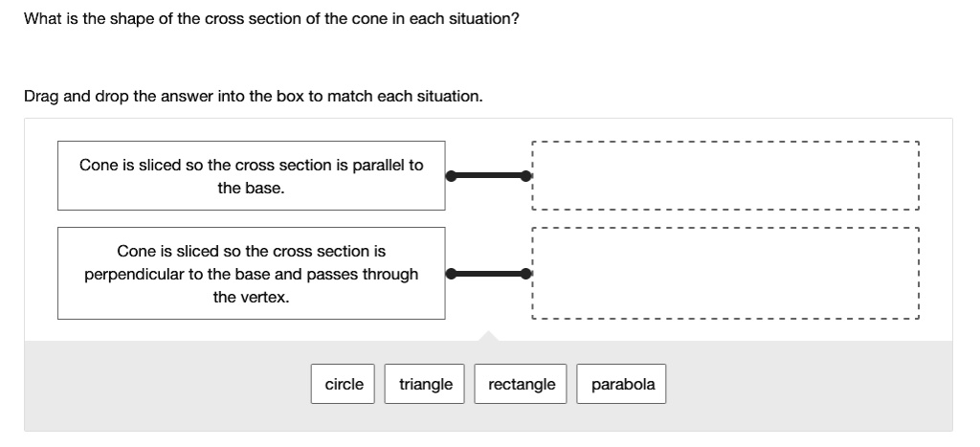Click the pointer notch above the answer bank
Screen dimensions: 980x447
pyautogui.click(x=488, y=336)
